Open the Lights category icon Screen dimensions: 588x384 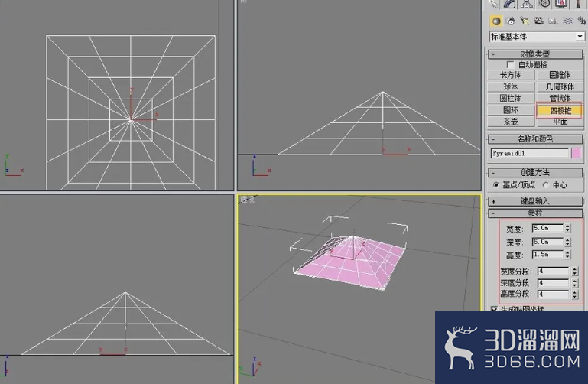point(525,21)
